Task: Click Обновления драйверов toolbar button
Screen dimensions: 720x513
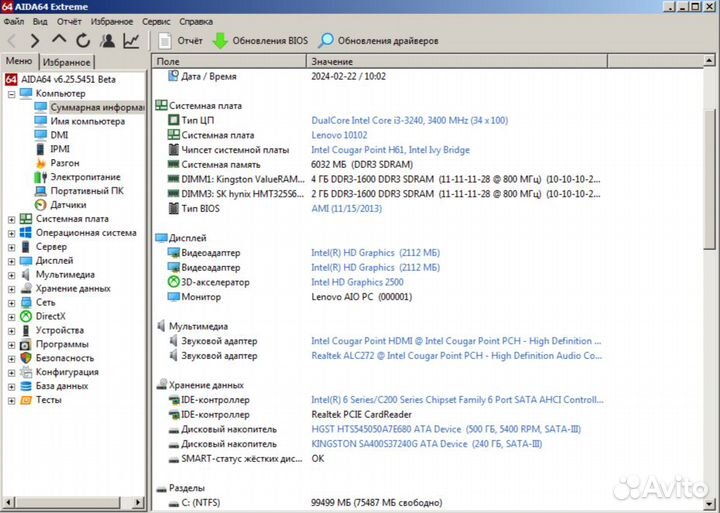Action: point(378,41)
